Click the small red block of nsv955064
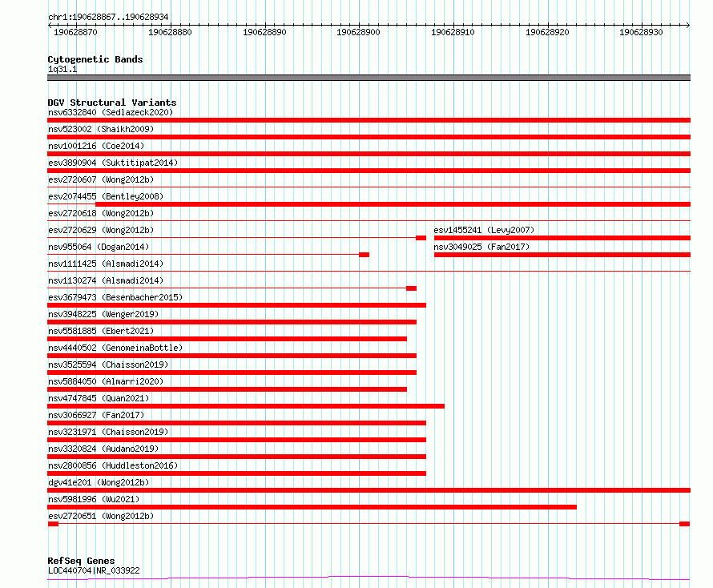 point(365,255)
